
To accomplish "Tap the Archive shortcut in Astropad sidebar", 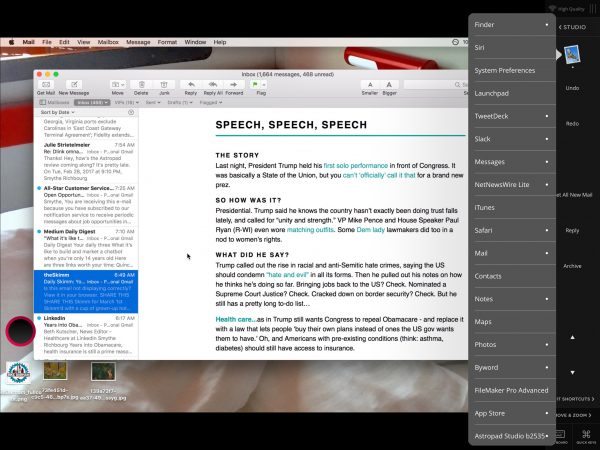I will click(x=572, y=266).
